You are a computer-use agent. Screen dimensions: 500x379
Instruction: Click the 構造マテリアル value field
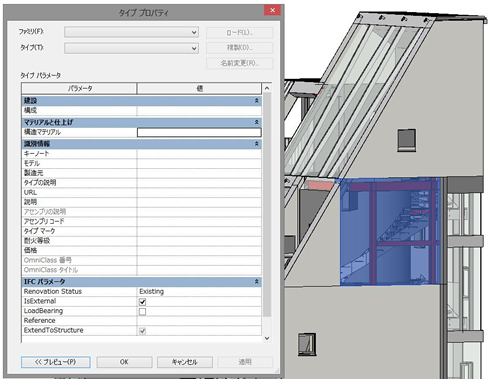(199, 132)
